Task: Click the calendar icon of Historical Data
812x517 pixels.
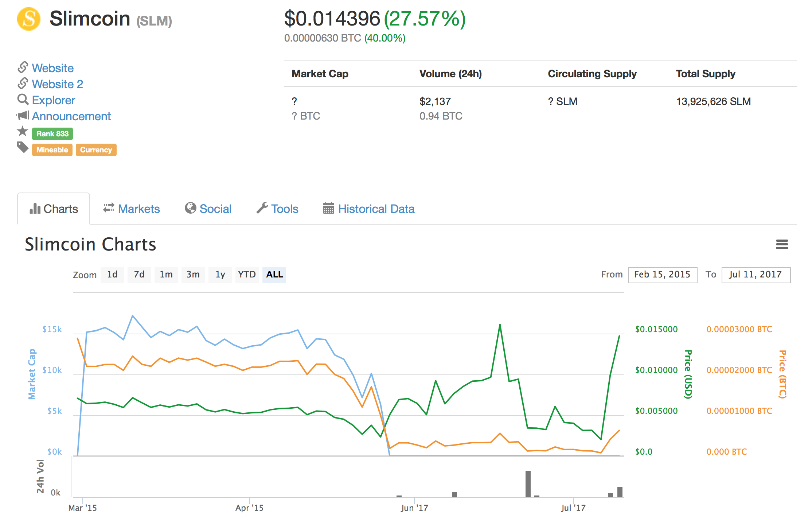Action: click(x=328, y=208)
